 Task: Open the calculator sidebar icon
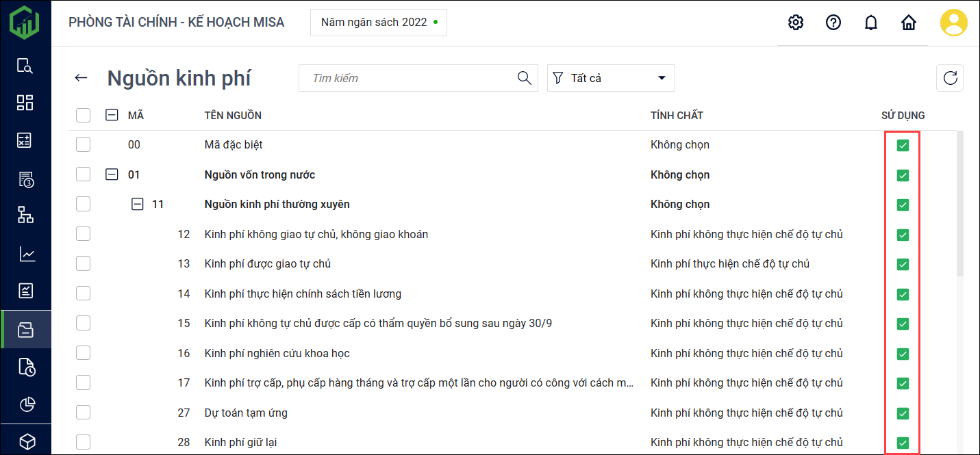coord(25,140)
